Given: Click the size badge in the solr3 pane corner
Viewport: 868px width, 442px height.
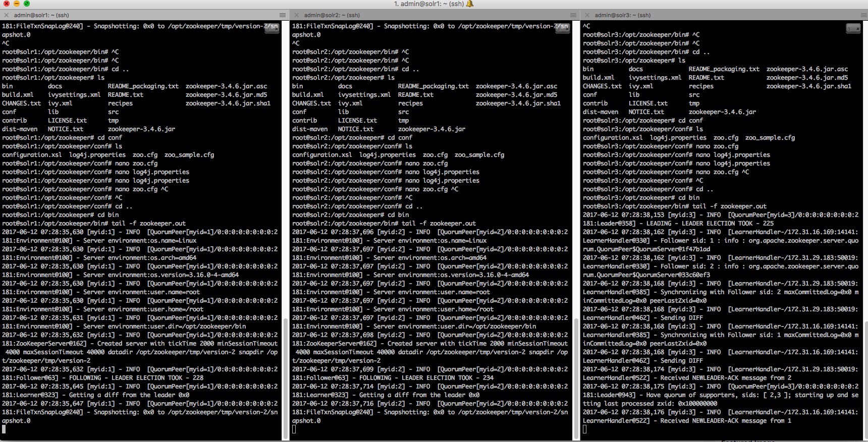Looking at the screenshot, I should coord(853,28).
